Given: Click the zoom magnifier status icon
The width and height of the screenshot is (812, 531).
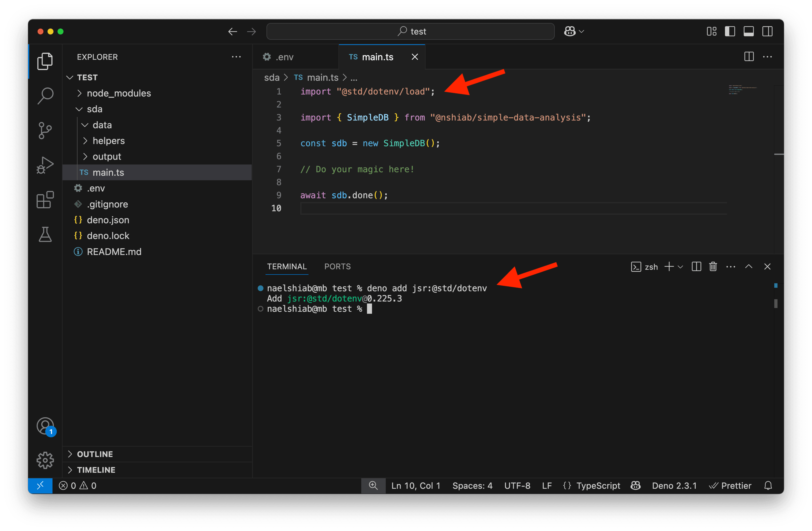Looking at the screenshot, I should [x=373, y=485].
